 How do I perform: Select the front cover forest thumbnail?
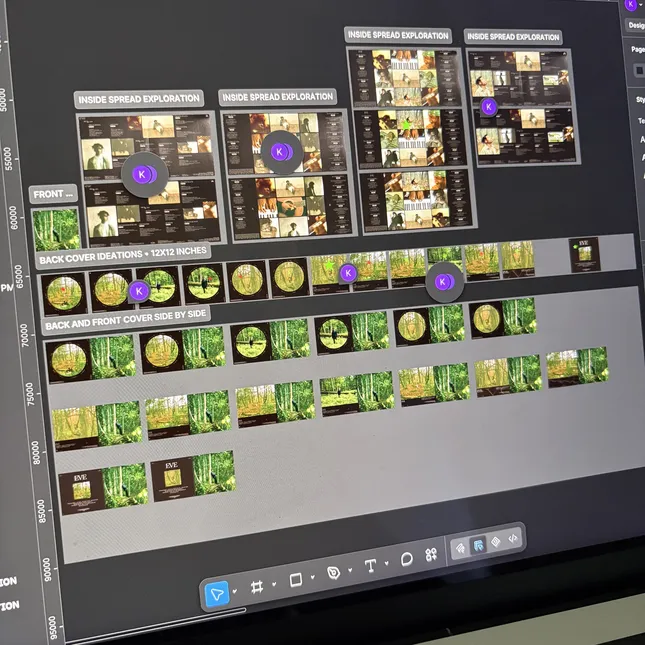pos(56,230)
